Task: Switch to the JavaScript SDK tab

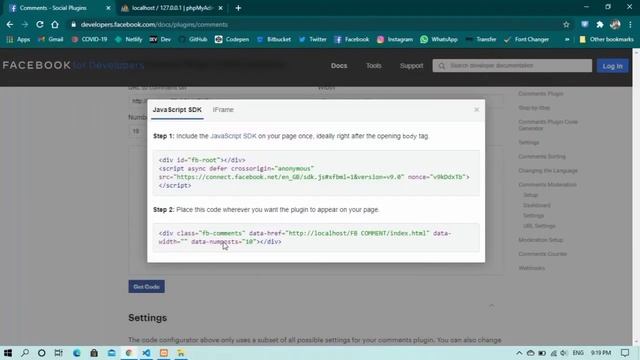Action: [177, 109]
